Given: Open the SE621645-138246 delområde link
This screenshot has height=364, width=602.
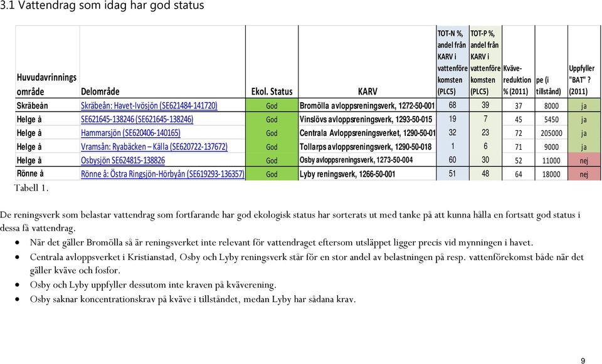Looking at the screenshot, I should pyautogui.click(x=137, y=119).
